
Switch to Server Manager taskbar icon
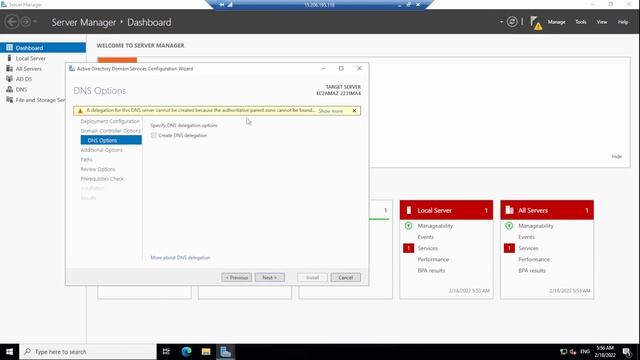pos(226,351)
